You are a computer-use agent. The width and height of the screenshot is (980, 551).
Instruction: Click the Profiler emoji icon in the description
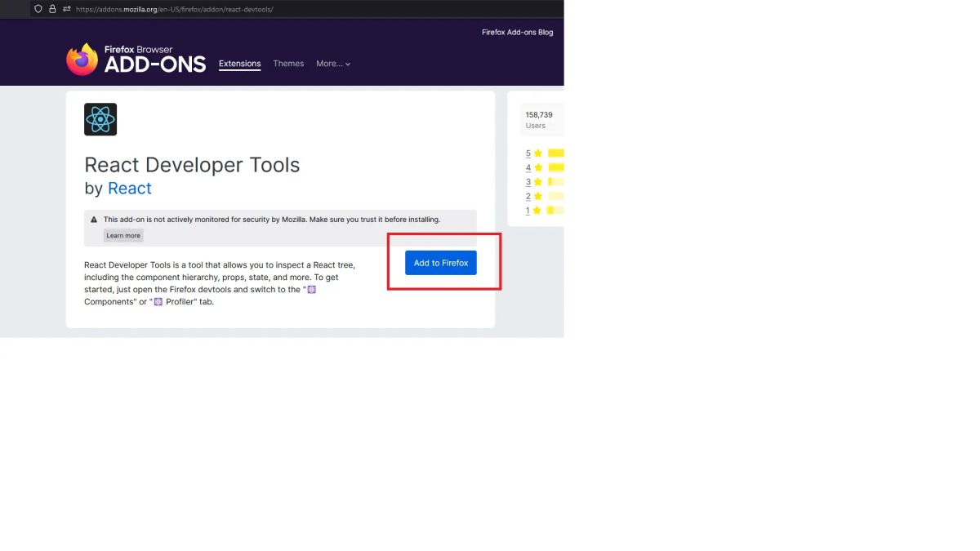click(157, 301)
